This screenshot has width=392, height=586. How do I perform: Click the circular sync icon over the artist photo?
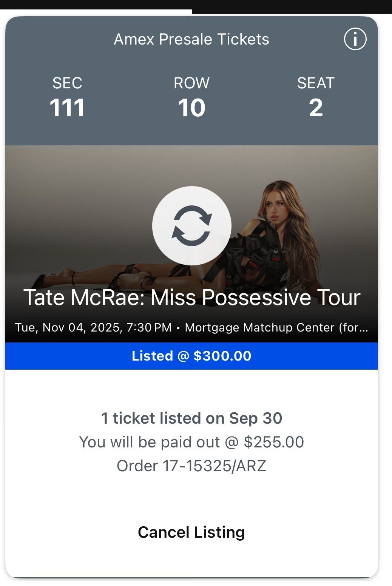pos(191,225)
